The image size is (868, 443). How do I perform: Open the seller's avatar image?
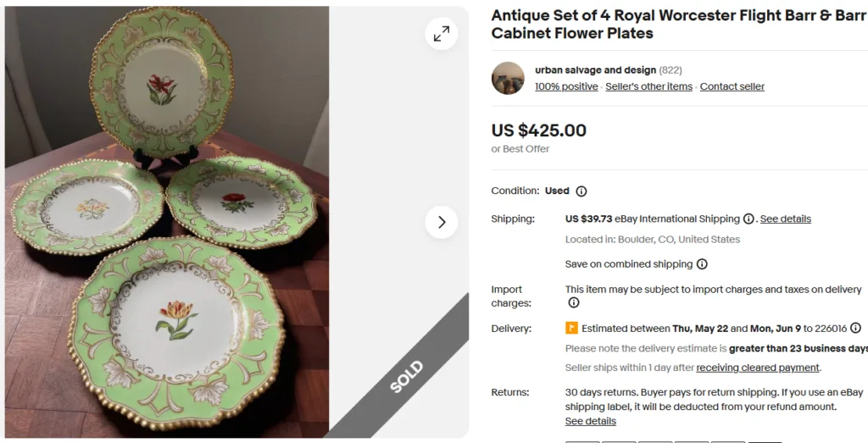point(508,78)
